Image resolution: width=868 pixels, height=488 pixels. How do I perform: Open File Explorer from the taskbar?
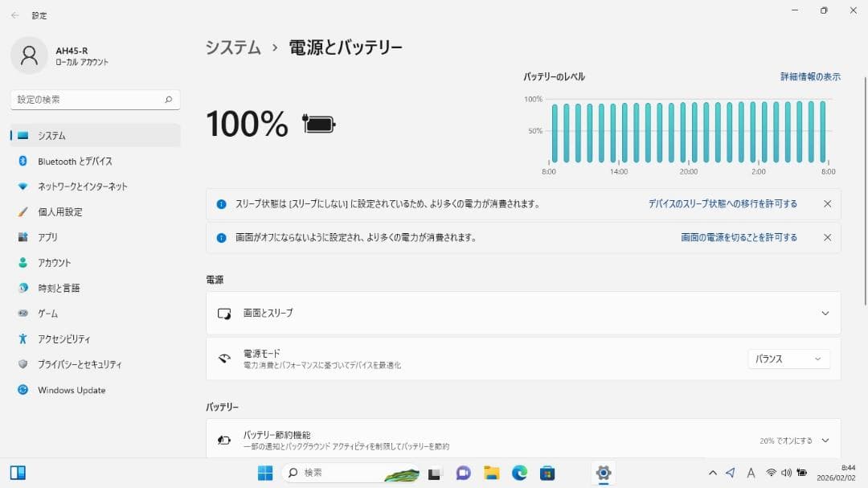click(x=491, y=474)
